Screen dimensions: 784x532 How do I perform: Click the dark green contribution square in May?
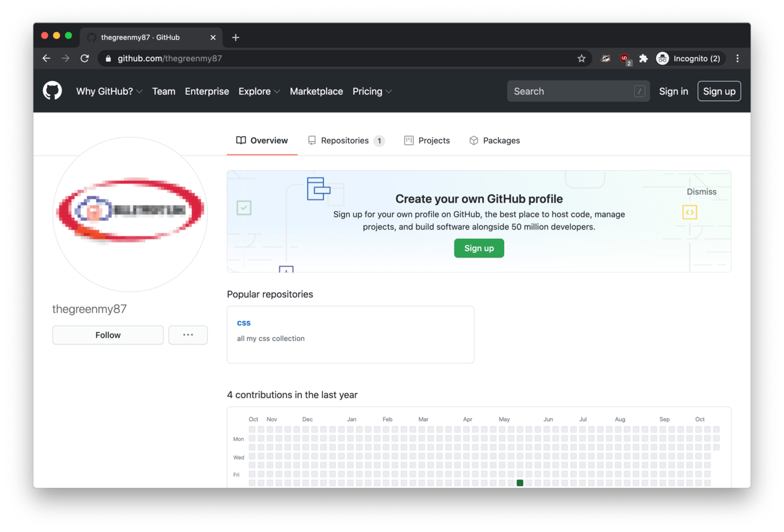click(x=520, y=483)
